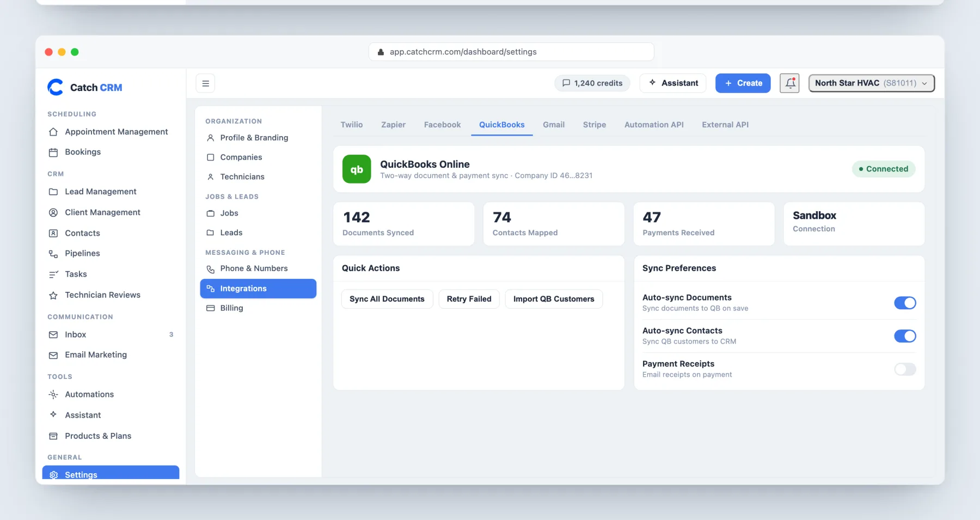
Task: Click the 74 Contacts Mapped card
Action: (554, 224)
